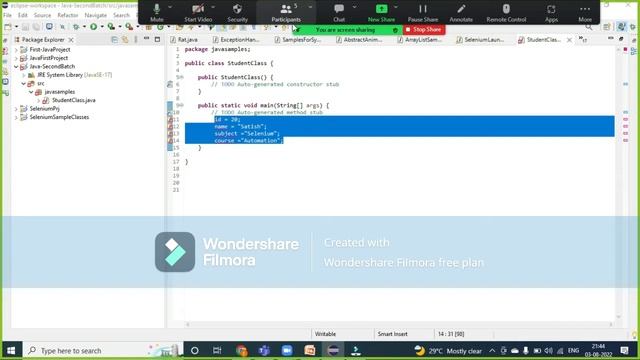Open the Zoom Chat window
The image size is (640, 360).
click(x=339, y=12)
